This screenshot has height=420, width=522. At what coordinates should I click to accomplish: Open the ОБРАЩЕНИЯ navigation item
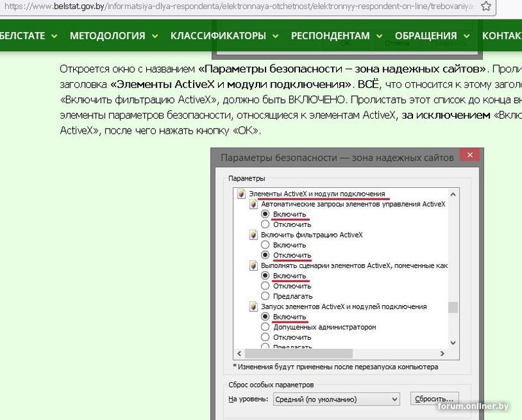point(426,36)
